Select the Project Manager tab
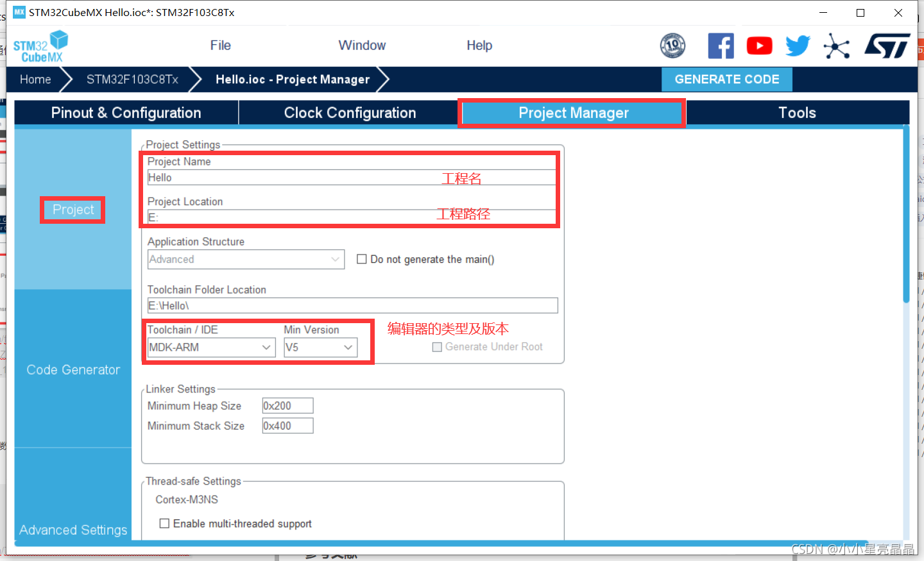924x561 pixels. pos(573,113)
